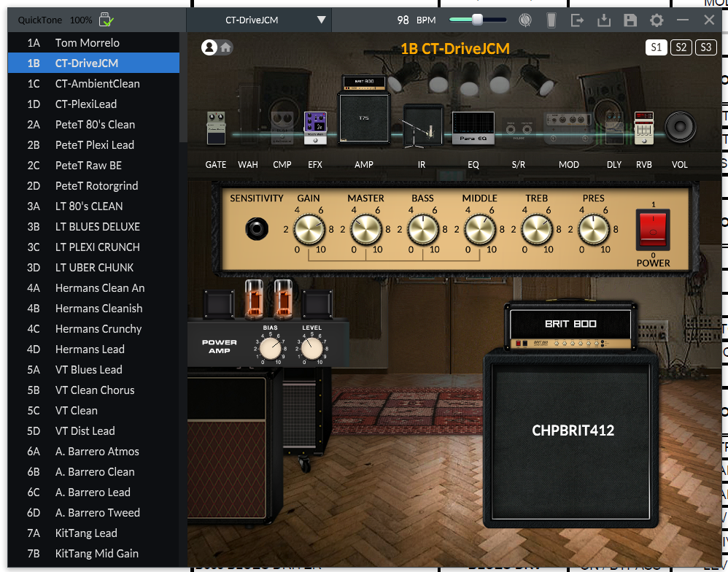Select the IR cabinet microphone block

click(x=422, y=126)
